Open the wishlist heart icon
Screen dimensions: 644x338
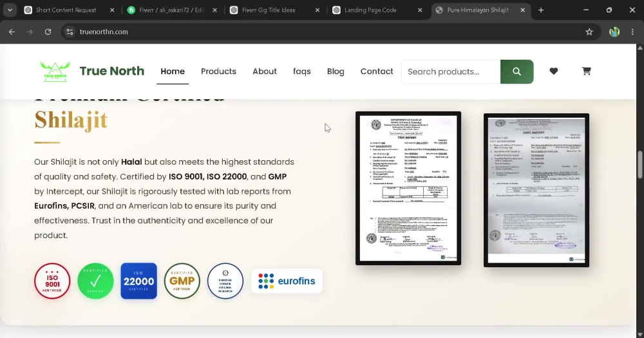[x=554, y=71]
